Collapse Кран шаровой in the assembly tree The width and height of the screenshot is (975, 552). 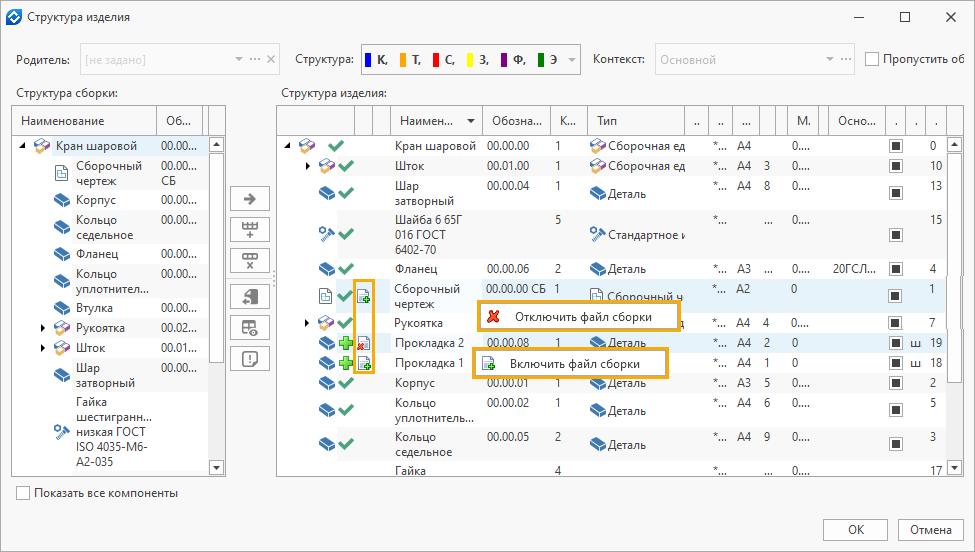click(23, 146)
